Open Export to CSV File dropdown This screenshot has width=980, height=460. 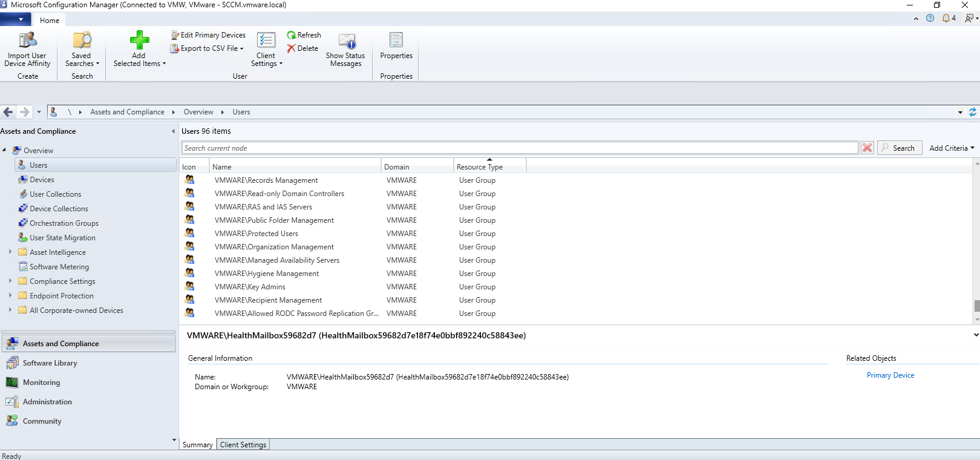pyautogui.click(x=209, y=48)
